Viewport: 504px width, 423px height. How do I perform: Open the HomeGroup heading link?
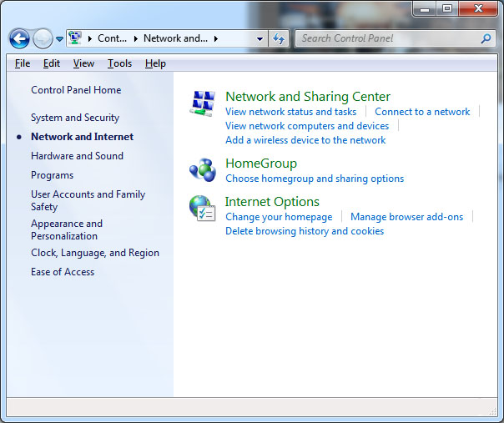[x=261, y=164]
